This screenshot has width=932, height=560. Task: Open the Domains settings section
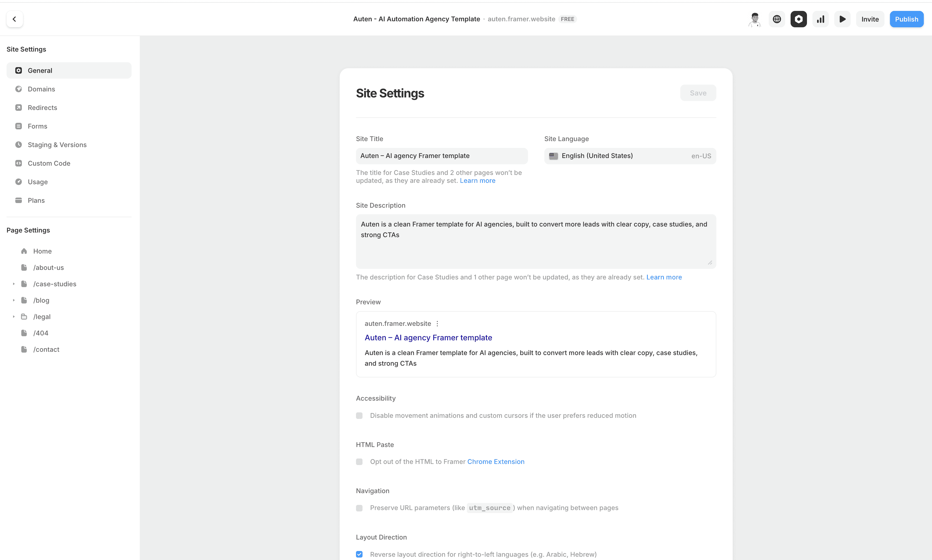[41, 89]
